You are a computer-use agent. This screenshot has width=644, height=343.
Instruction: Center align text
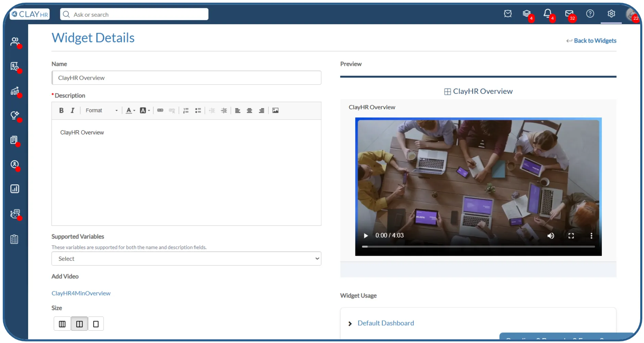click(250, 110)
